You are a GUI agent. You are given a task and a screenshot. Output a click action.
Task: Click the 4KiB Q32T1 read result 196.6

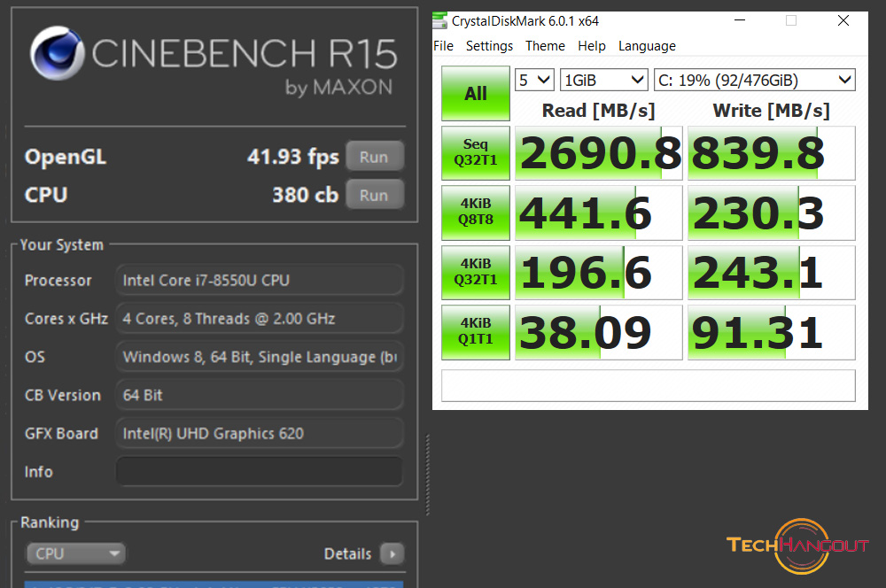[598, 272]
